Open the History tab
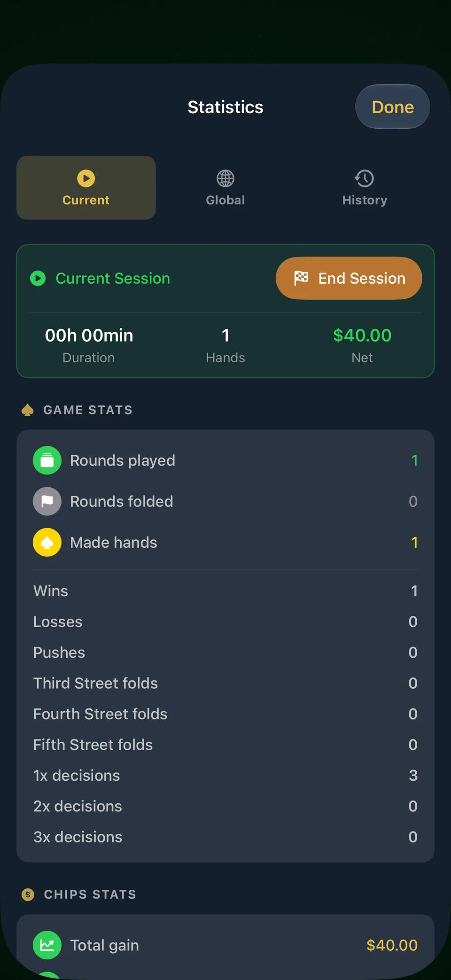Screen dimensions: 451x980 tap(365, 188)
